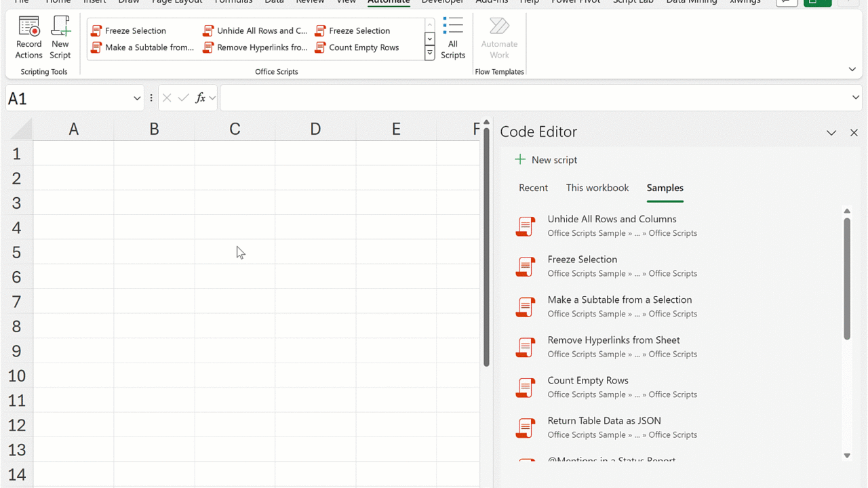
Task: Collapse the ribbon using the chevron
Action: pos(852,69)
